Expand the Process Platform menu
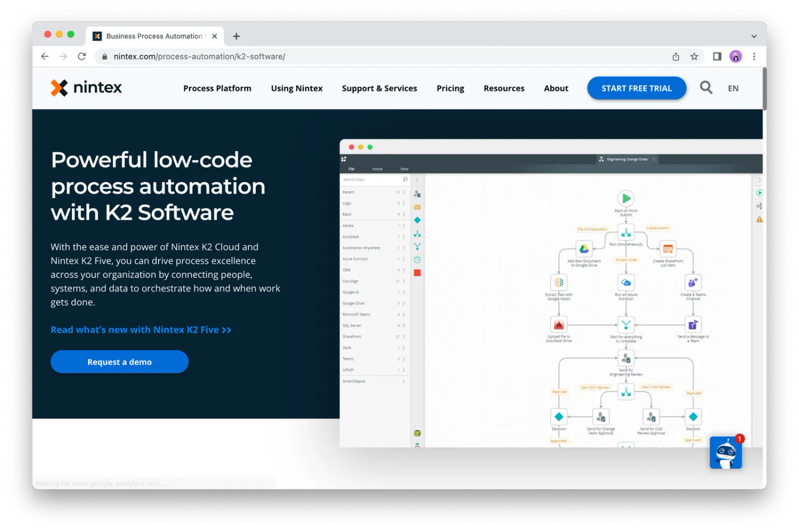Viewport: 799px width, 532px height. (x=217, y=88)
